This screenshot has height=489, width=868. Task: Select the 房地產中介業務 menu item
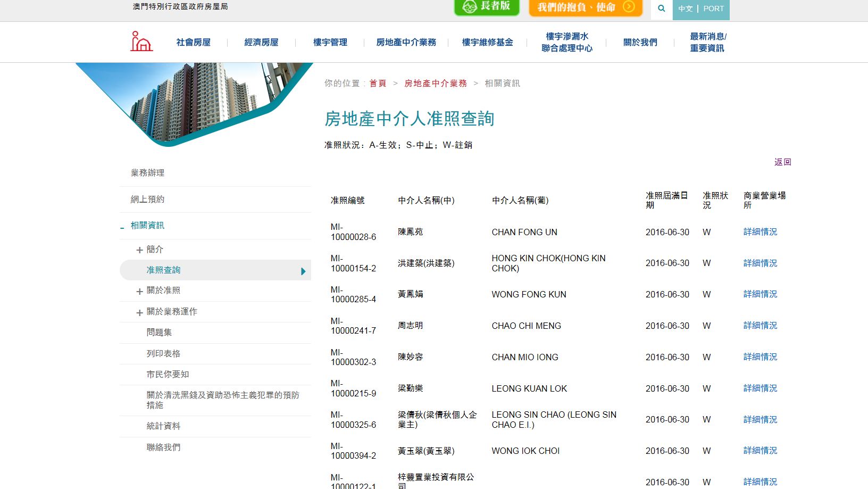(406, 43)
